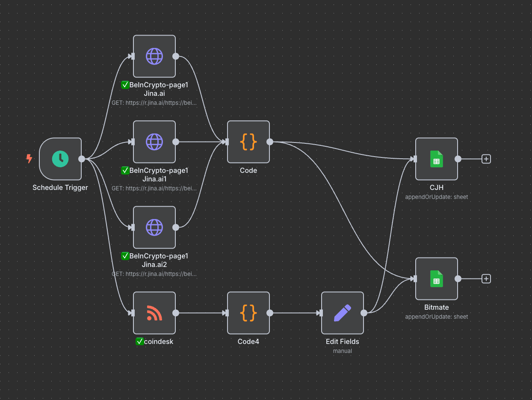Select the BeInCrypto-page1 Jina.ai1 globe node
Viewport: 532px width, 400px height.
coord(154,142)
